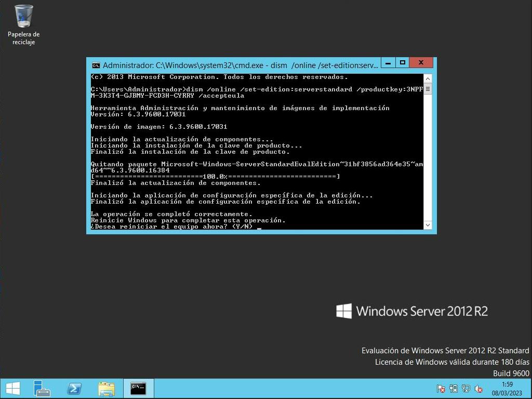Viewport: 532px width, 399px height.
Task: Click the 'dism /online /set-edition:serverstandard' command line
Action: click(257, 92)
